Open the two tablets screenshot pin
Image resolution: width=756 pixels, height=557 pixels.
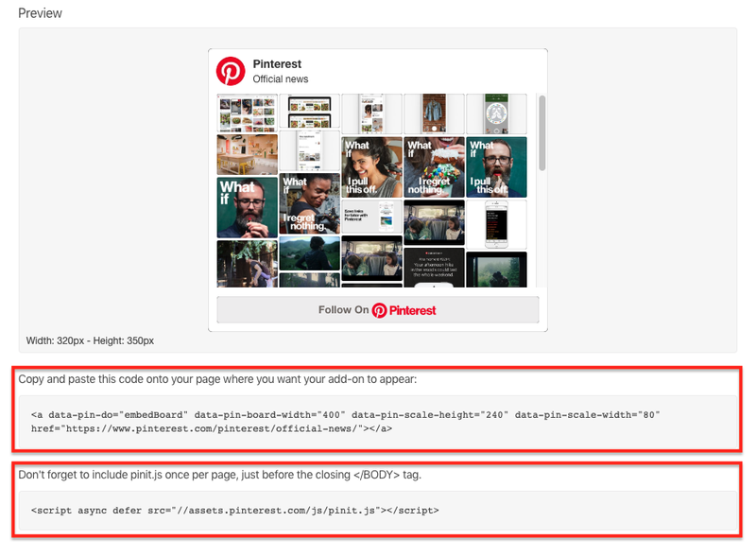310,112
